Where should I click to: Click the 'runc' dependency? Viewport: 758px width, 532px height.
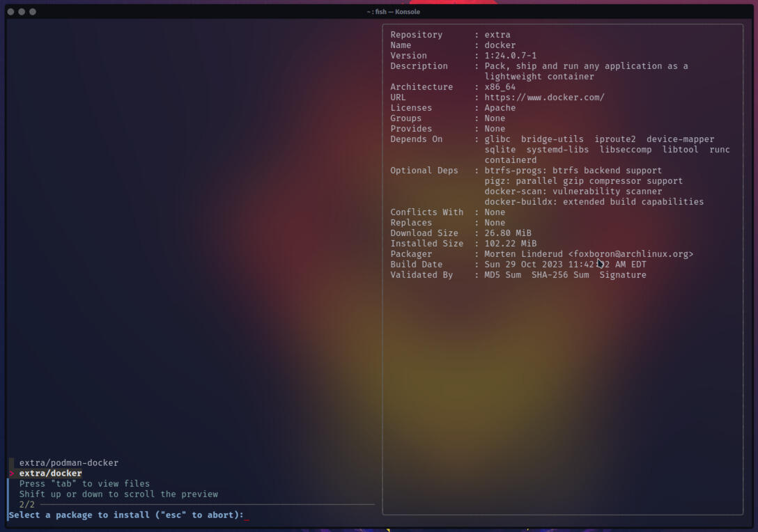[719, 149]
